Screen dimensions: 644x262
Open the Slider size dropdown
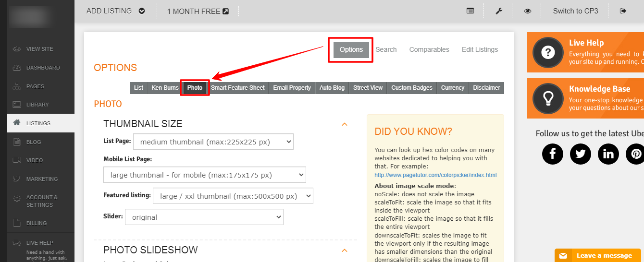204,217
